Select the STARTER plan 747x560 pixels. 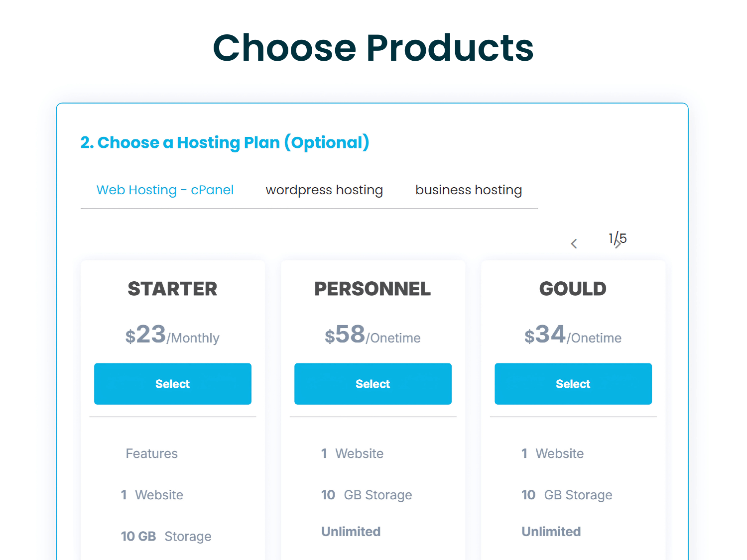173,384
